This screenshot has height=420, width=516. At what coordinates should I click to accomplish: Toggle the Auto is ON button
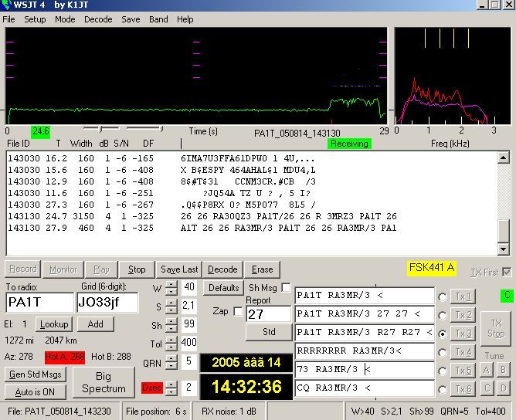(x=36, y=392)
